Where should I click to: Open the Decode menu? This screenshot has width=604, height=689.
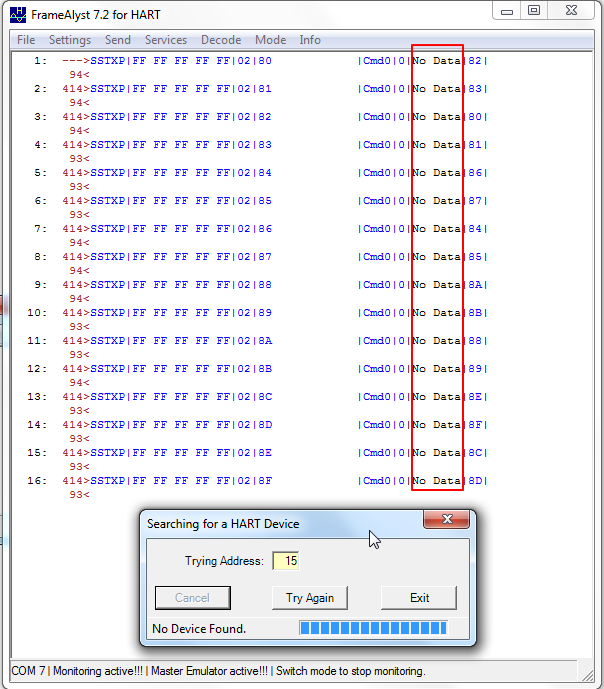point(221,40)
